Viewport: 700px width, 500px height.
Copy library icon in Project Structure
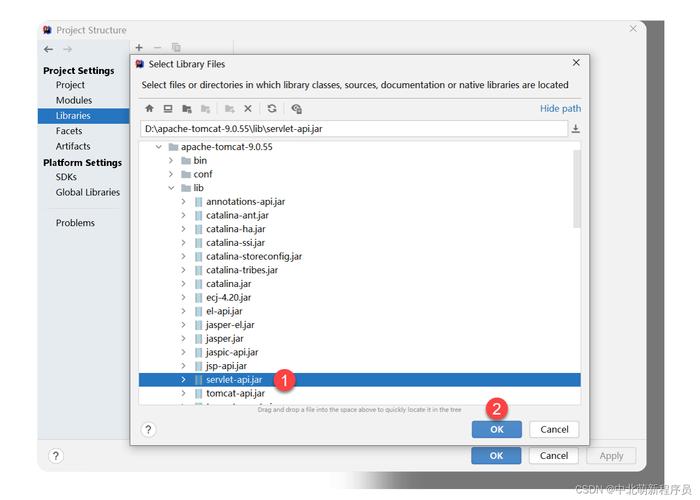pyautogui.click(x=176, y=47)
